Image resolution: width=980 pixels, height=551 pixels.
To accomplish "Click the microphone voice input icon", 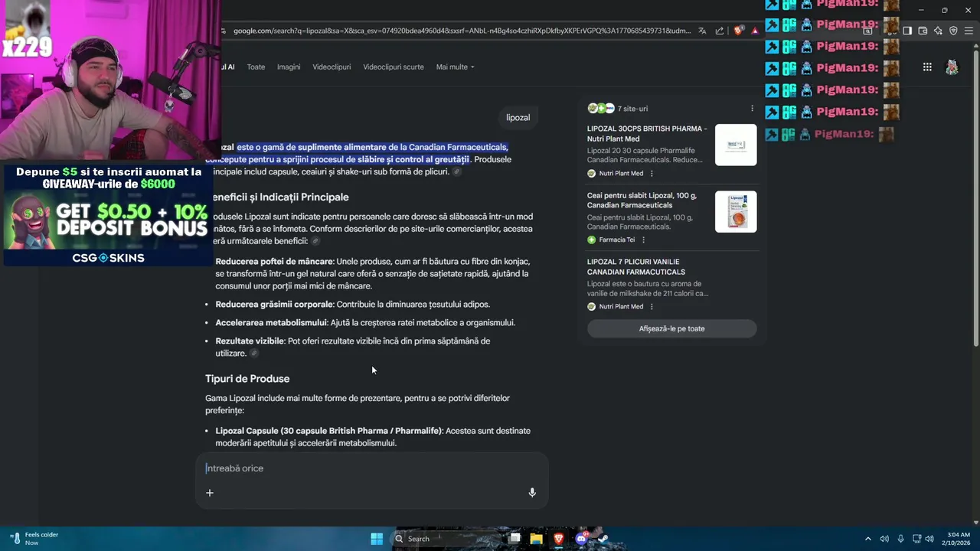I will click(532, 493).
